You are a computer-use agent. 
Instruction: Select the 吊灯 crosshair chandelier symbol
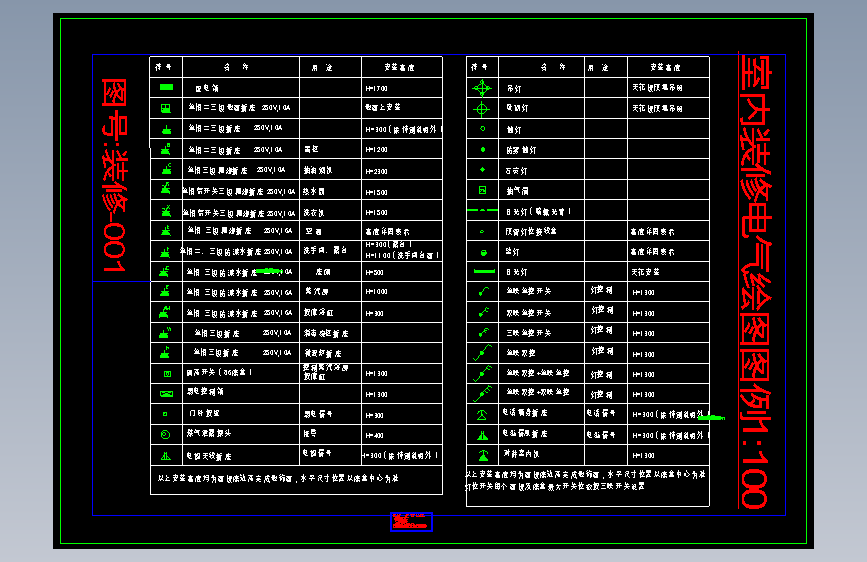482,88
